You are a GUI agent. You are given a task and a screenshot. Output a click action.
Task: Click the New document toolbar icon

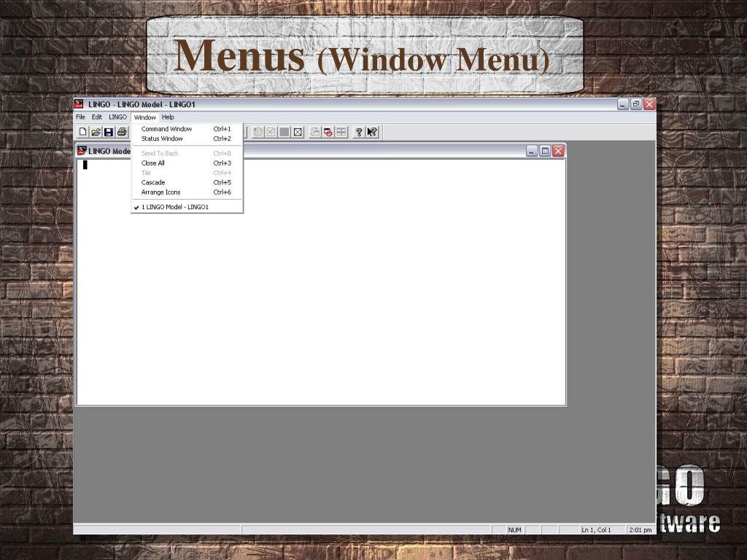83,132
